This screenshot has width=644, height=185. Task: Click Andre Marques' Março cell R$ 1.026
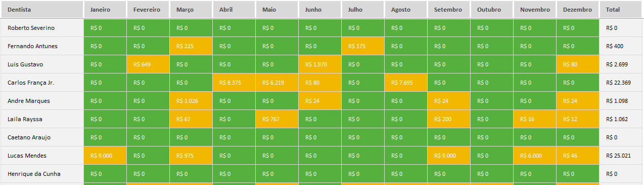coord(191,101)
